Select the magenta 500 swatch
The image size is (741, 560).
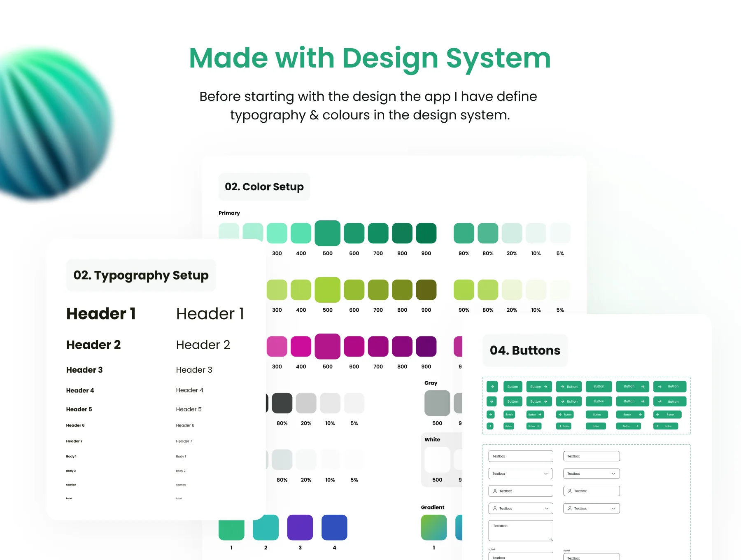(328, 346)
